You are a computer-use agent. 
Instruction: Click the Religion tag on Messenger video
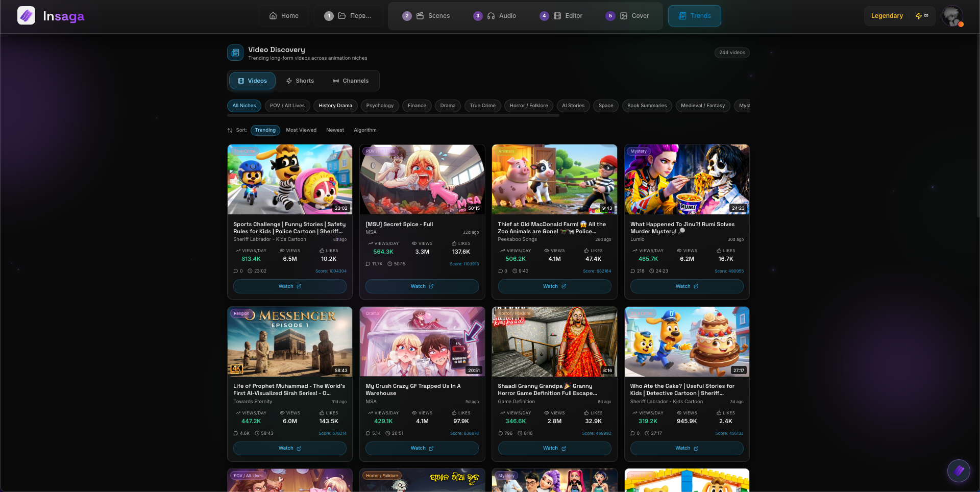[241, 313]
